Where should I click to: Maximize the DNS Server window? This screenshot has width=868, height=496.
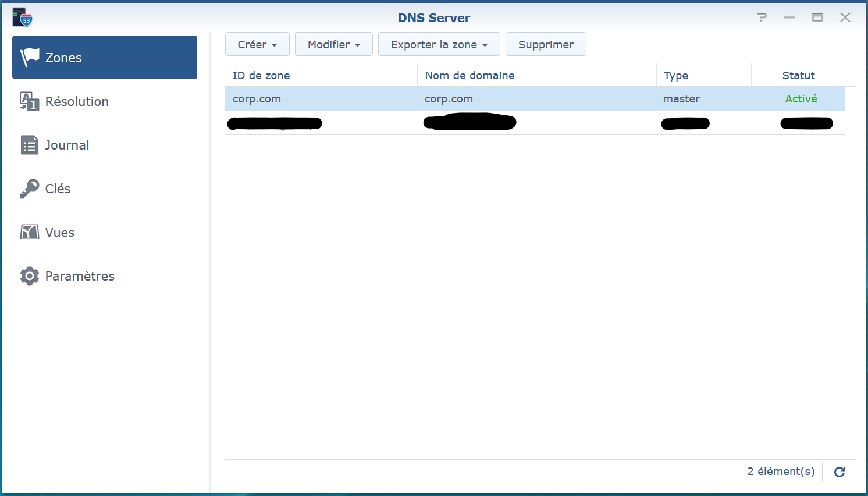click(817, 17)
